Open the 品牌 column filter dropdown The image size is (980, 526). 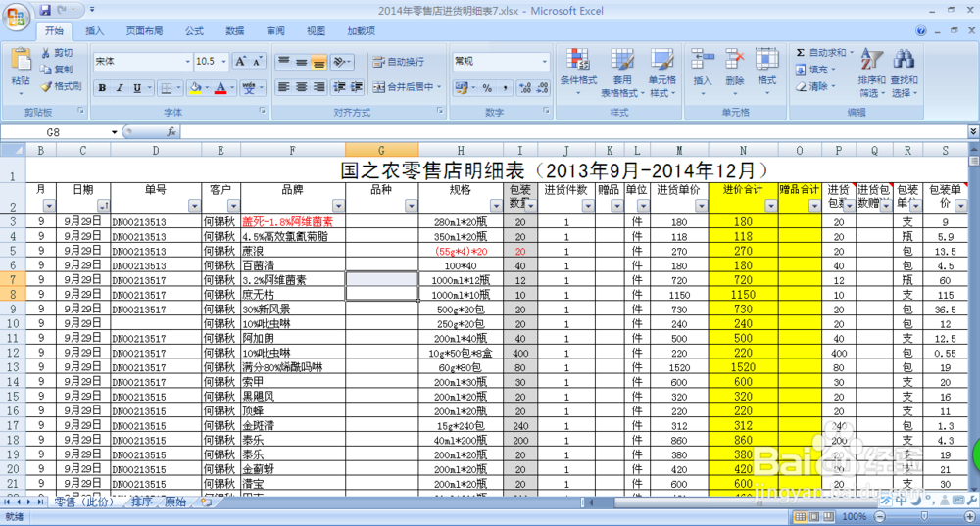click(338, 206)
